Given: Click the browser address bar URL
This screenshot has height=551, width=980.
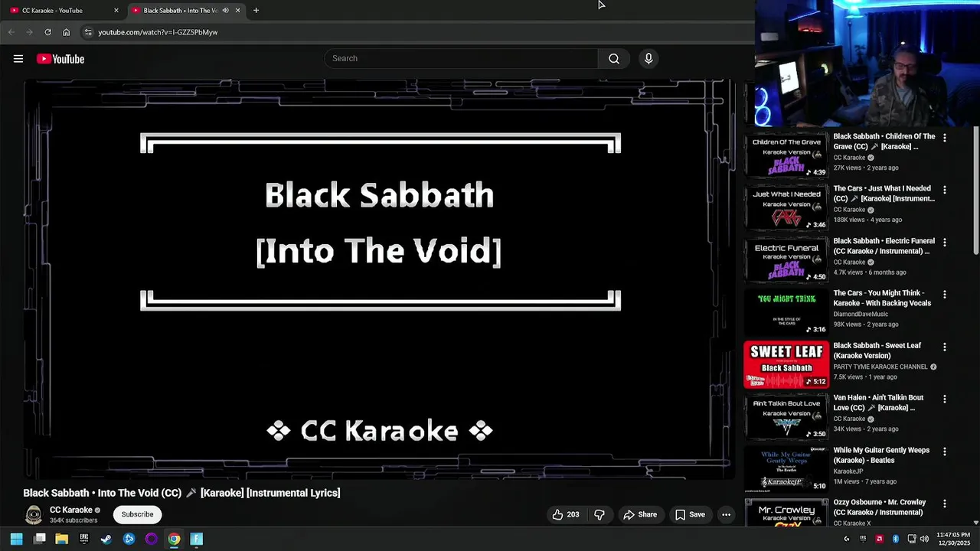Looking at the screenshot, I should (158, 32).
